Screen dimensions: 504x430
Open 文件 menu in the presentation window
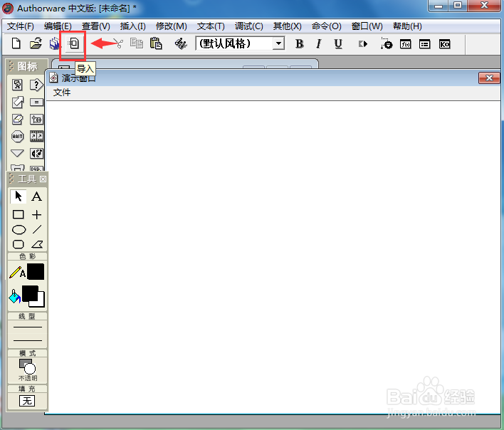[x=62, y=93]
